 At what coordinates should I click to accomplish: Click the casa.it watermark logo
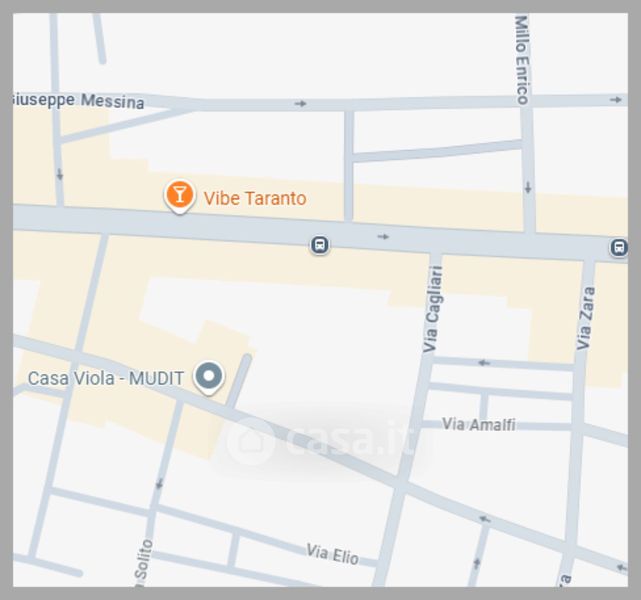tap(321, 441)
